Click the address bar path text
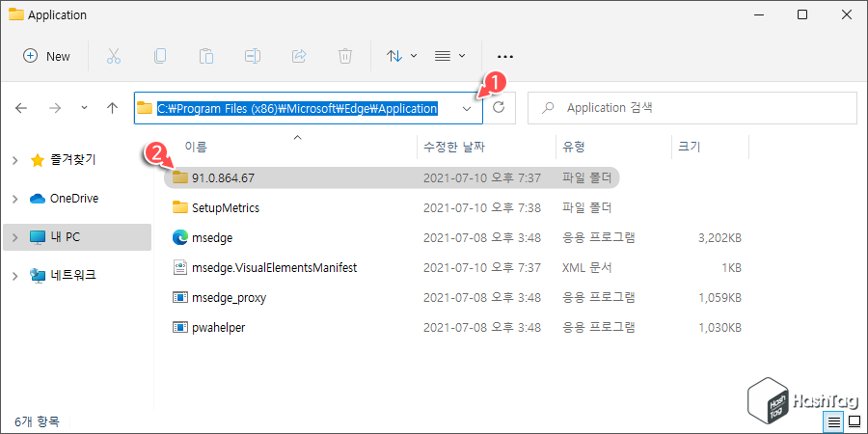 coord(297,108)
